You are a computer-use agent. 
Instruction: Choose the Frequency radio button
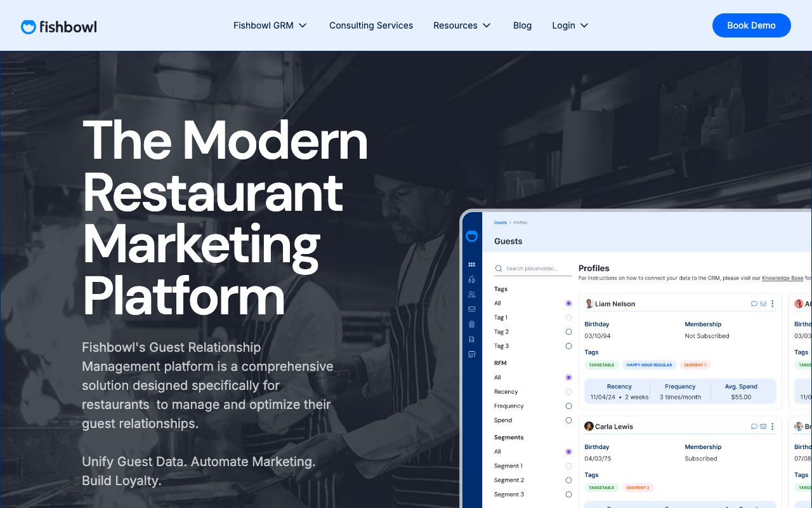568,406
